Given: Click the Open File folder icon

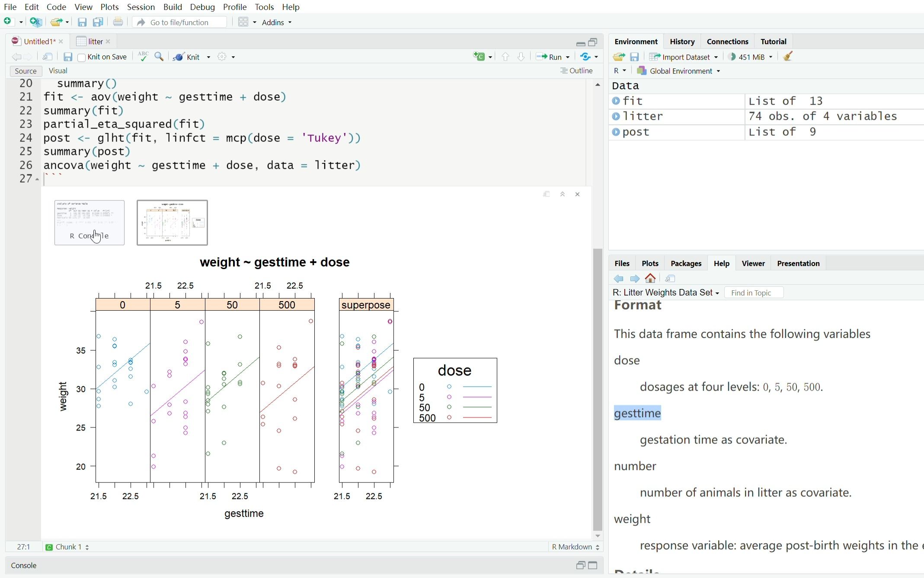Looking at the screenshot, I should click(56, 22).
